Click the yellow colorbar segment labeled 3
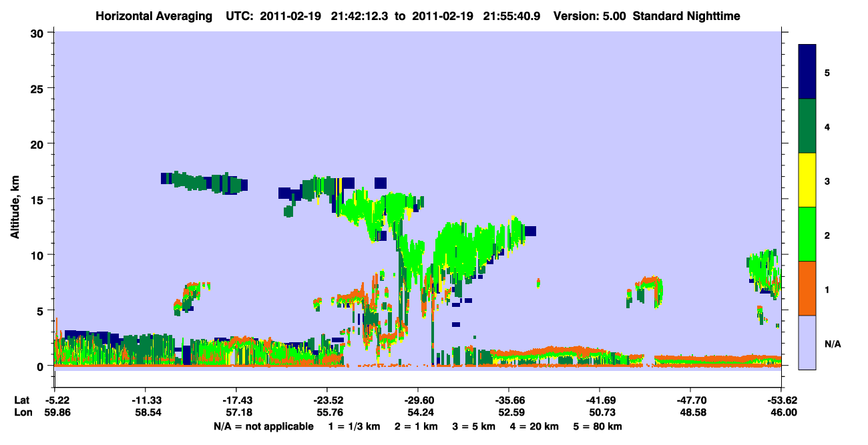 point(807,180)
